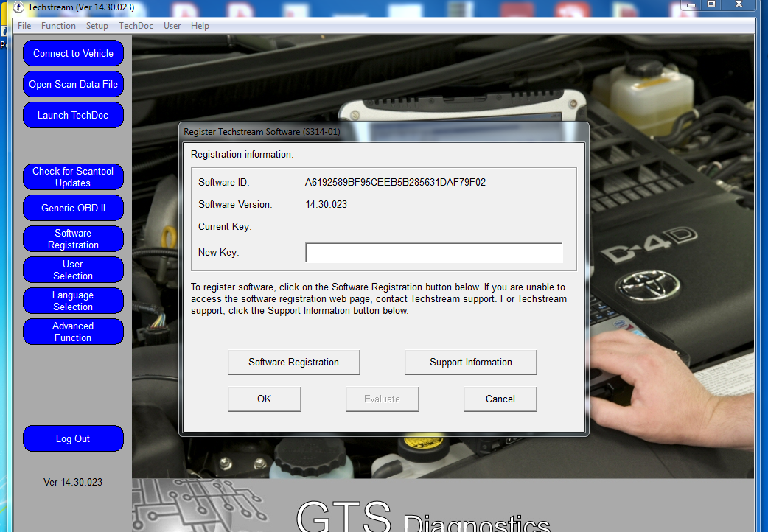Open a scan data file
Viewport: 768px width, 532px height.
[73, 84]
